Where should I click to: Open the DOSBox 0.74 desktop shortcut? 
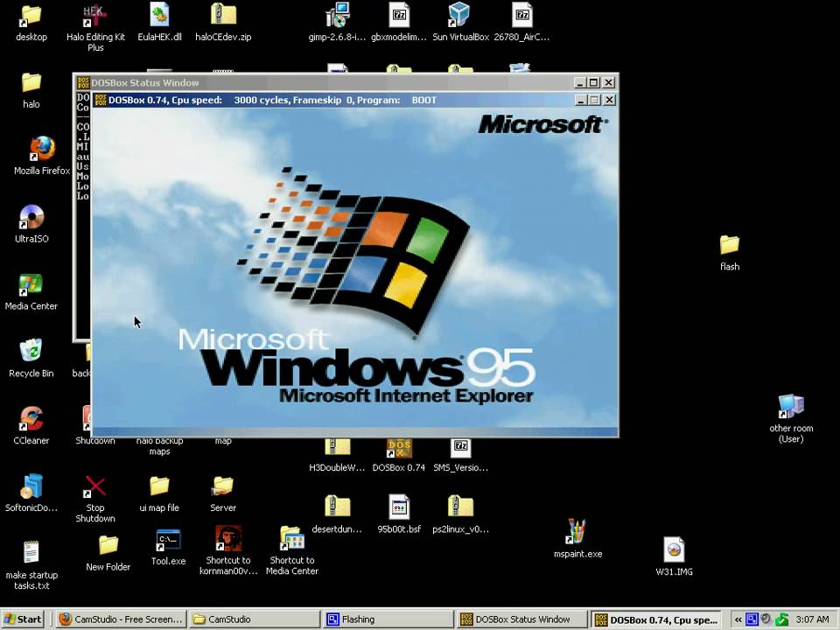(x=399, y=450)
